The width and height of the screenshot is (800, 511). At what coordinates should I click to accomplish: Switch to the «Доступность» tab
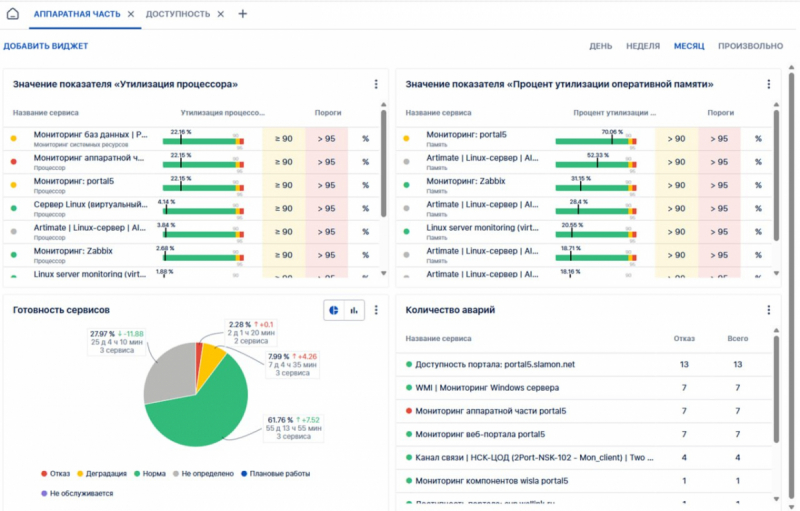(x=178, y=14)
